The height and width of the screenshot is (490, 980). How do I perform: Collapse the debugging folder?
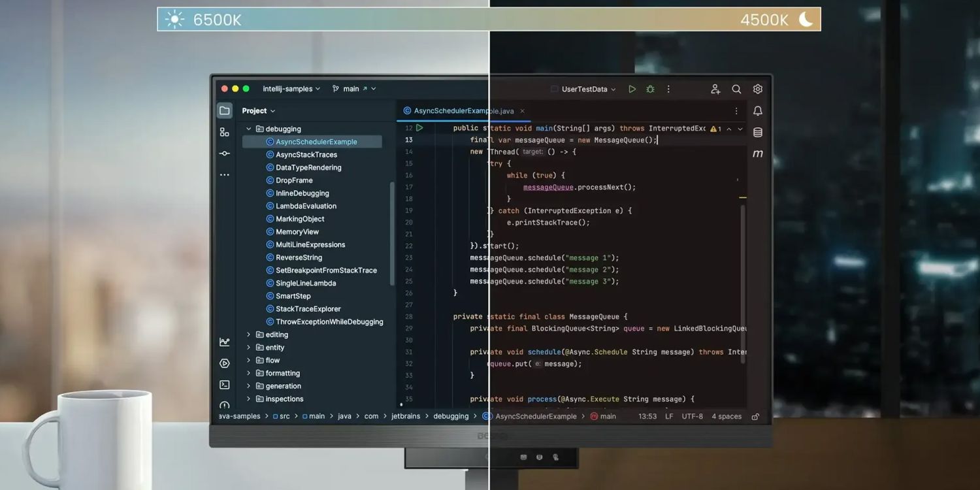coord(249,129)
